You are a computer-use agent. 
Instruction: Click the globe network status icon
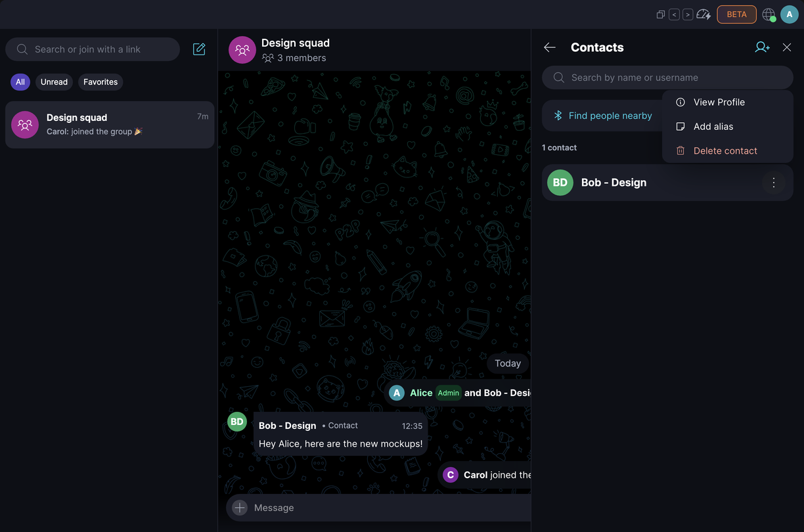click(769, 14)
